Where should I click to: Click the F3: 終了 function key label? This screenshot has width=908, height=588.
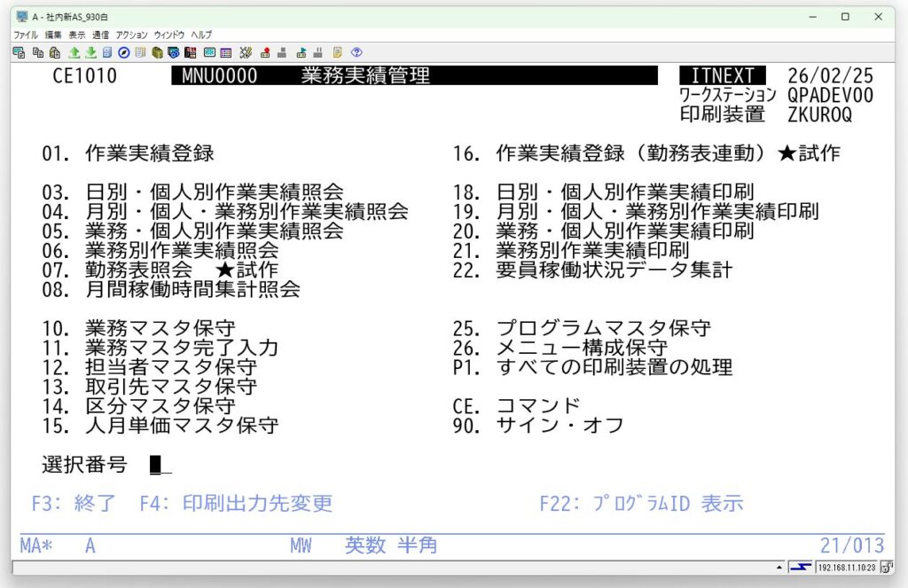pos(74,504)
